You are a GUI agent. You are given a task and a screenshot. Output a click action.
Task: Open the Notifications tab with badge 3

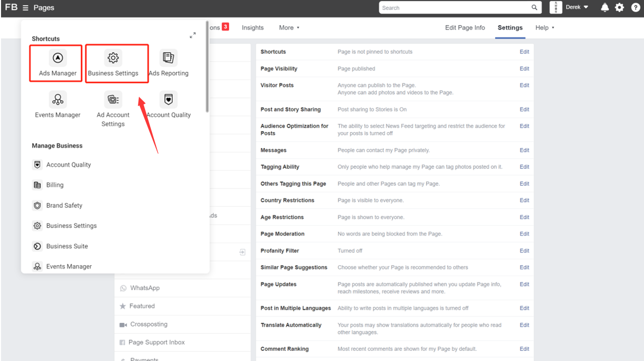(218, 27)
